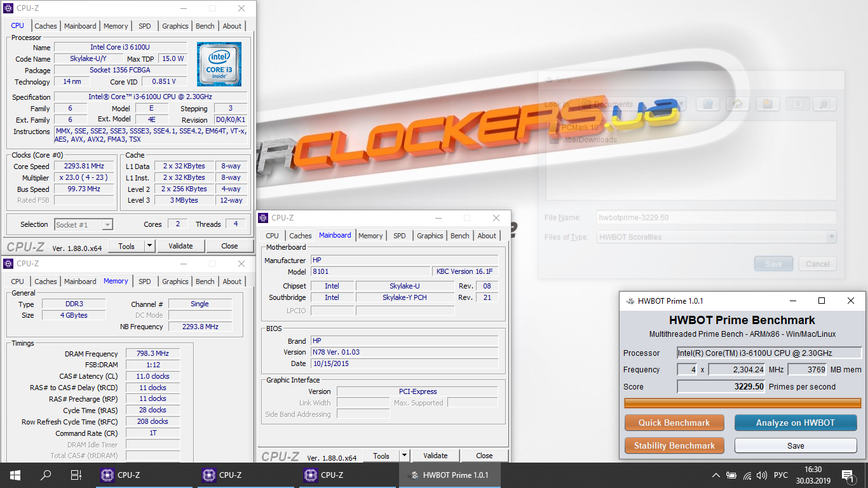868x488 pixels.
Task: Open Task View on the taskbar
Action: click(x=76, y=475)
